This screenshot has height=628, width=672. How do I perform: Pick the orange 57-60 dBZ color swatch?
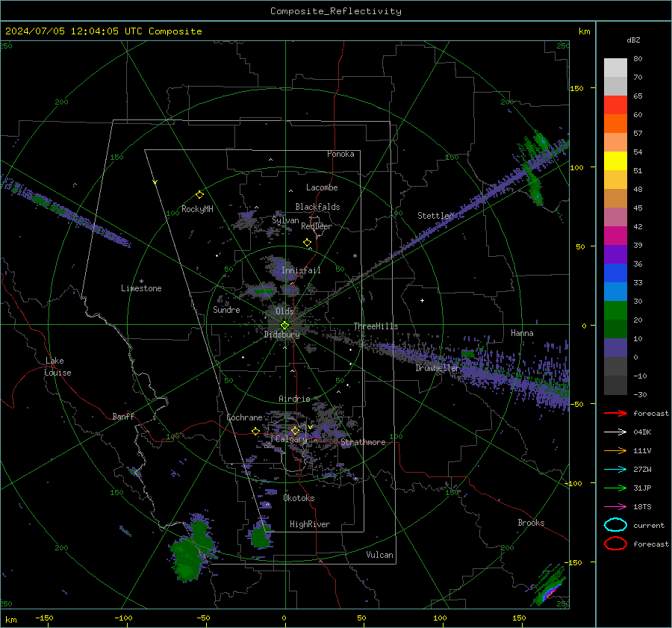tap(615, 124)
